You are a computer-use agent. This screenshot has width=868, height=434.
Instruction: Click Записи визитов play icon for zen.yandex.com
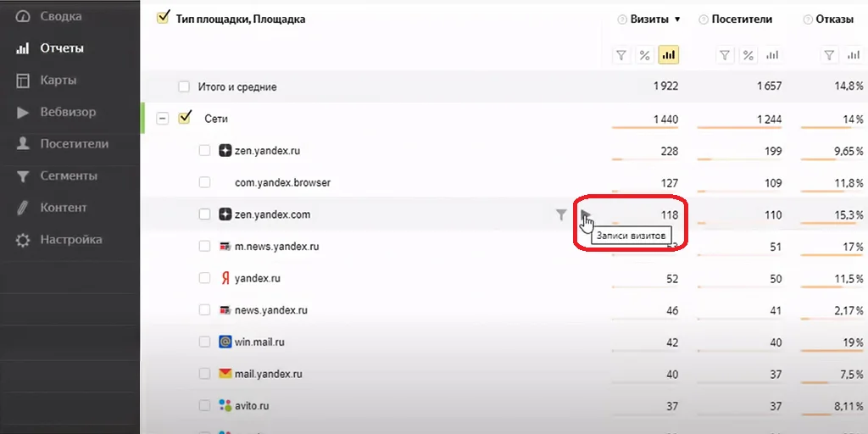(x=587, y=214)
